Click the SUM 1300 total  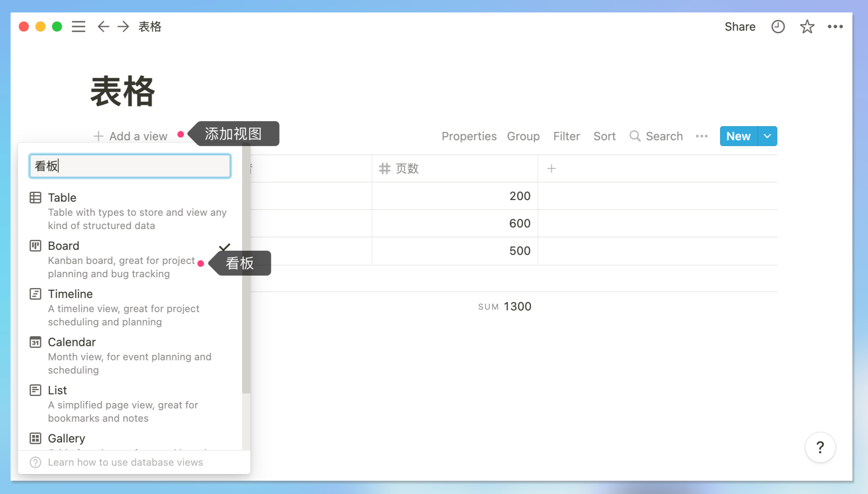505,306
